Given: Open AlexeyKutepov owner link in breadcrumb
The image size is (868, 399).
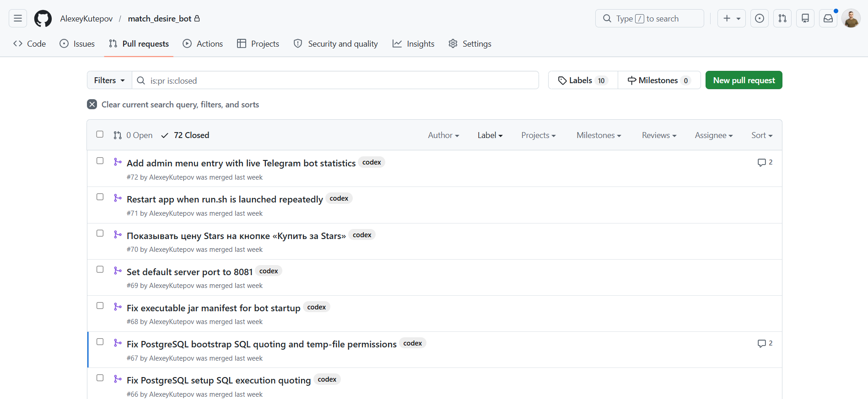Looking at the screenshot, I should pos(86,18).
